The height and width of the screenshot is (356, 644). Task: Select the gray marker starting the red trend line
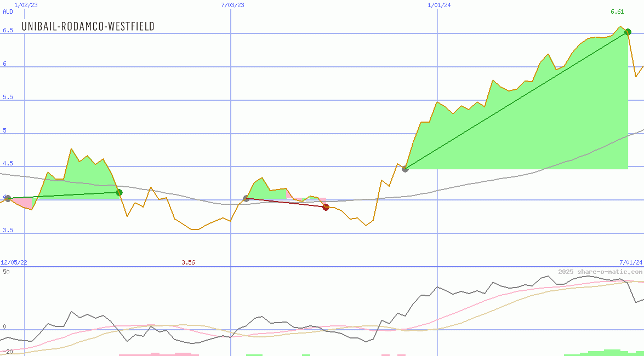(246, 198)
